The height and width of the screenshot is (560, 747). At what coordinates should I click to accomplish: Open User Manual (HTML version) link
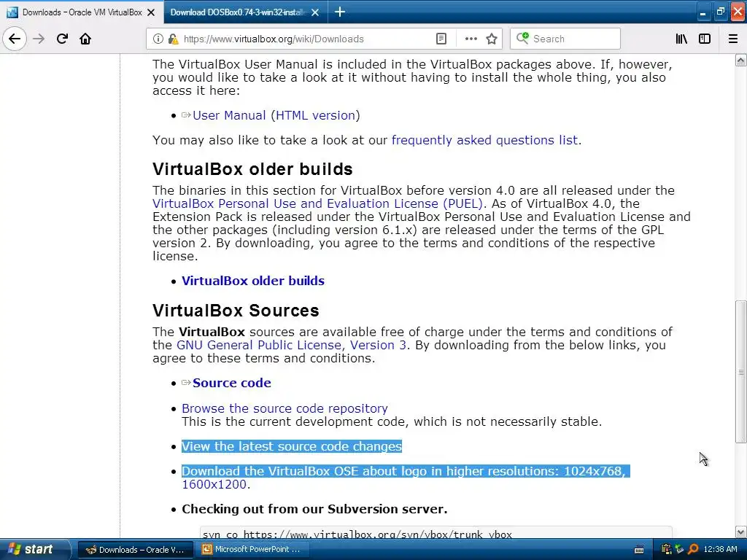click(x=276, y=115)
